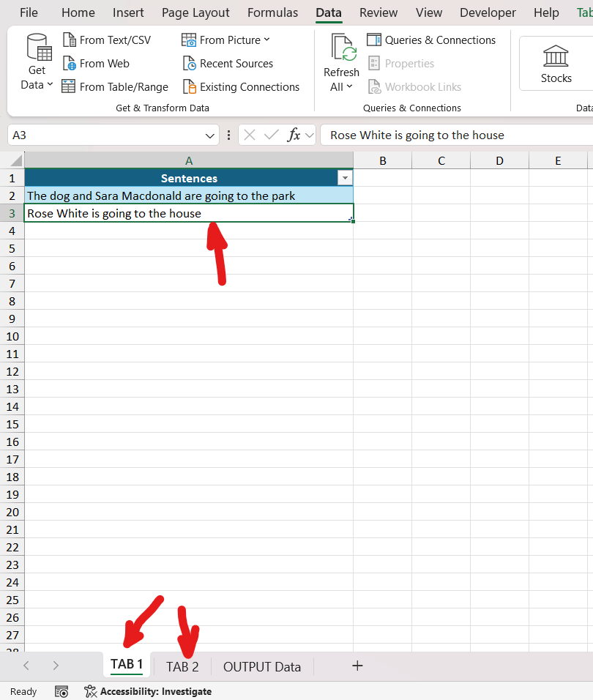This screenshot has height=700, width=593.
Task: Select column C header
Action: coord(441,160)
